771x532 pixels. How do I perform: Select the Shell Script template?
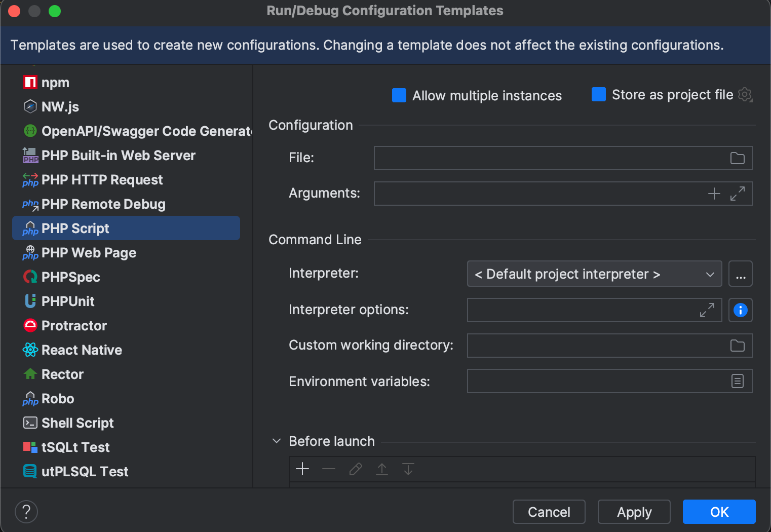tap(78, 423)
